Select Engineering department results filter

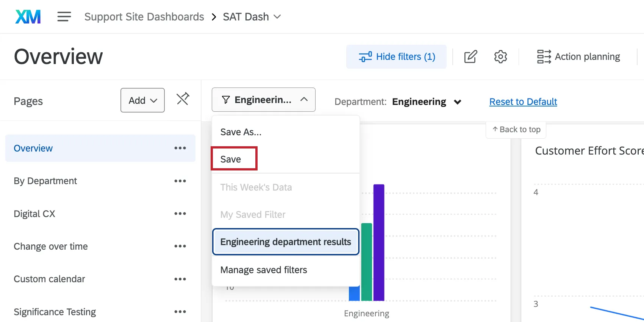click(x=286, y=242)
